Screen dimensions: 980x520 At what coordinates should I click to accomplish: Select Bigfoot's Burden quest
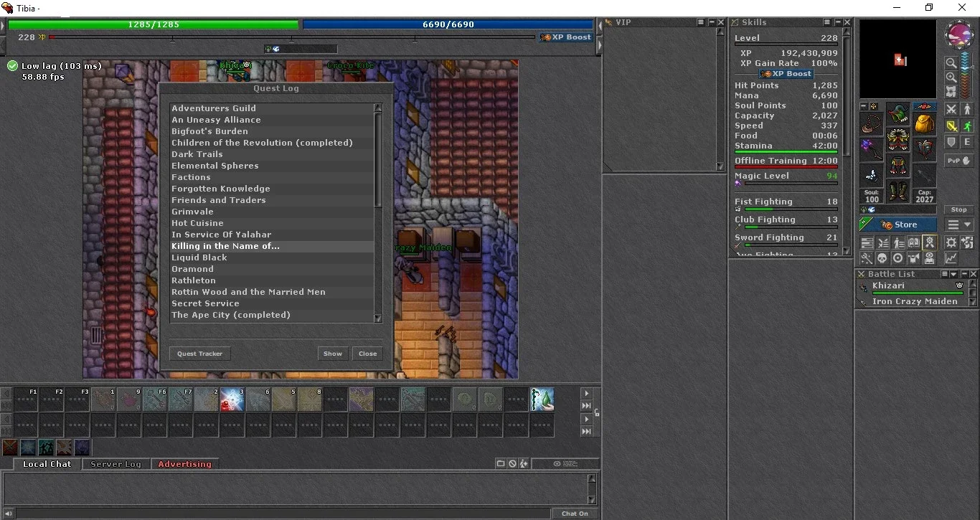[x=272, y=131]
